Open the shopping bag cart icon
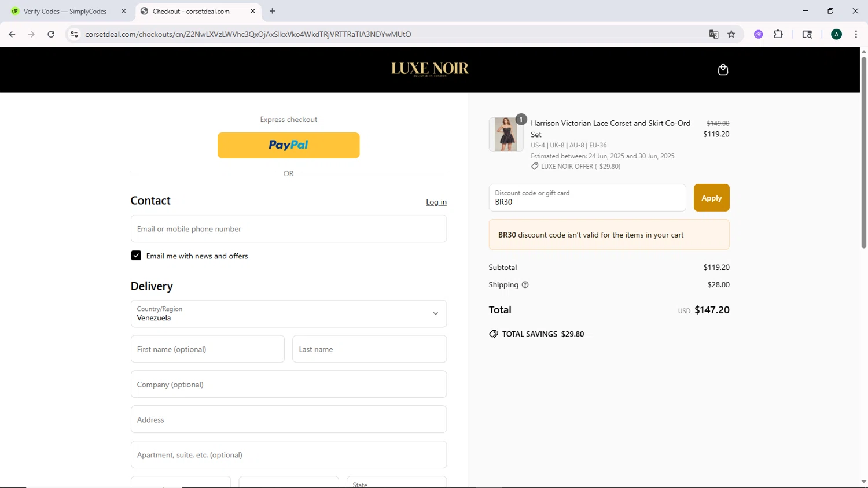This screenshot has height=488, width=868. coord(723,69)
